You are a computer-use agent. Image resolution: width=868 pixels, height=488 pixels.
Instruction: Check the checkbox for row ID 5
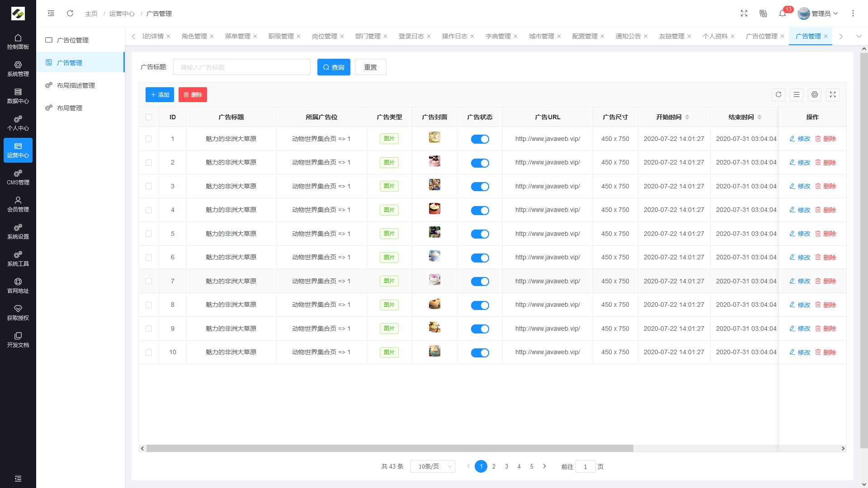(149, 234)
